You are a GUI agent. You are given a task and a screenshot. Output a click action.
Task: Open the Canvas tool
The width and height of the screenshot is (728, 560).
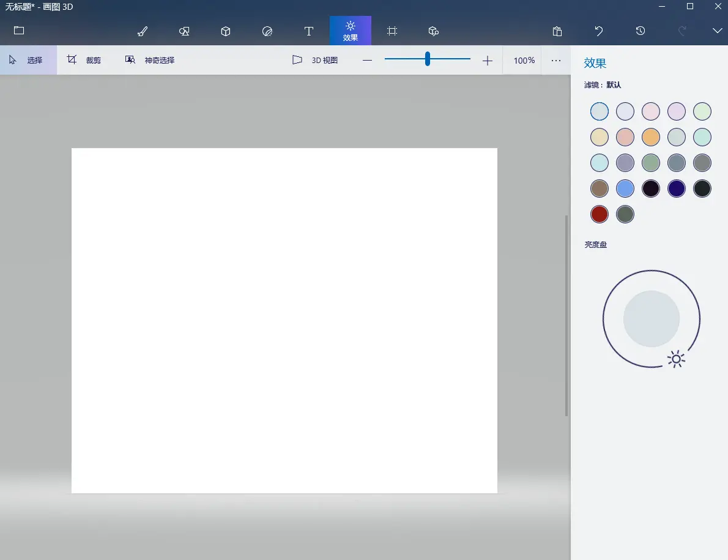coord(392,31)
